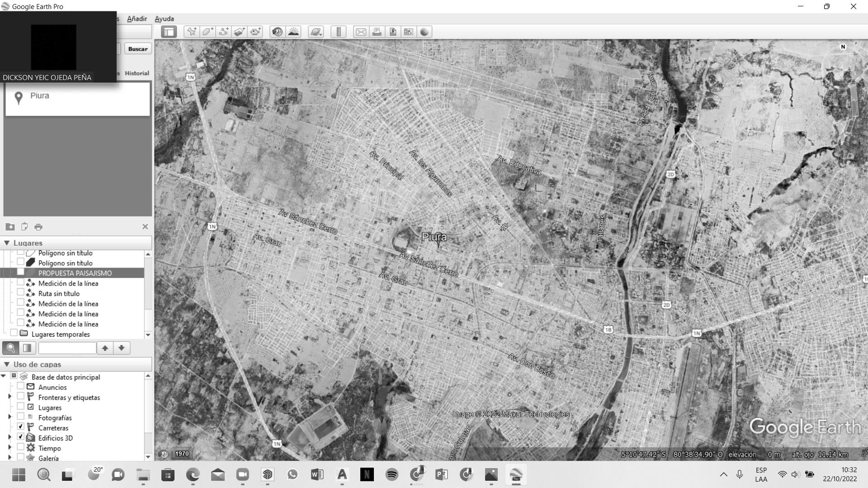Select Lugares temporales folder

[x=61, y=334]
